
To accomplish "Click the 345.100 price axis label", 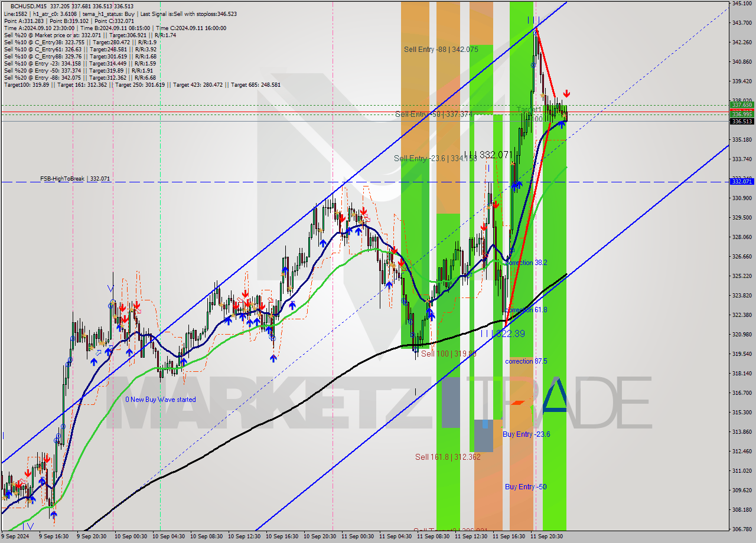I will 742,4.
